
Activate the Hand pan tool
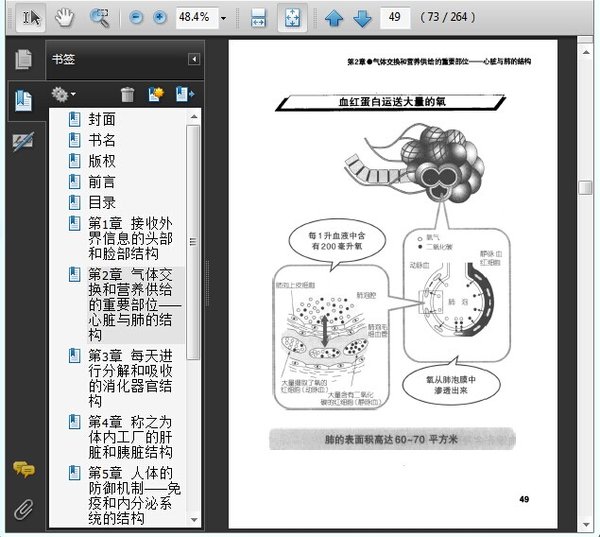64,17
